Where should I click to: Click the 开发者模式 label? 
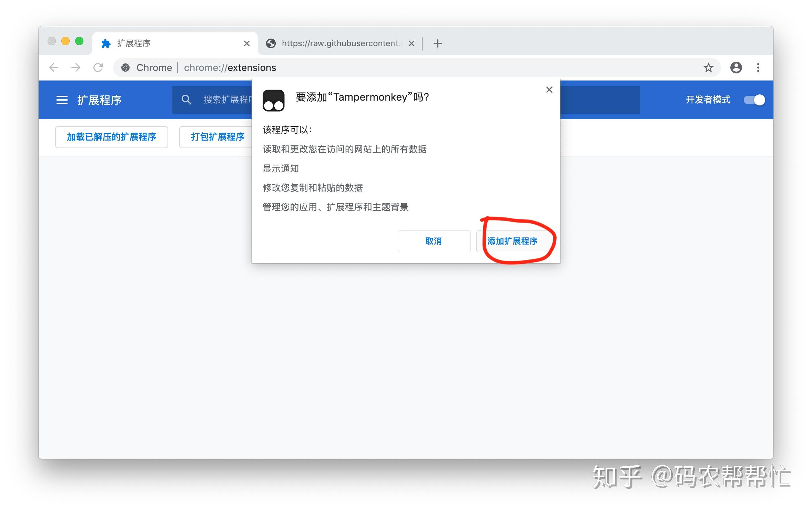click(708, 100)
